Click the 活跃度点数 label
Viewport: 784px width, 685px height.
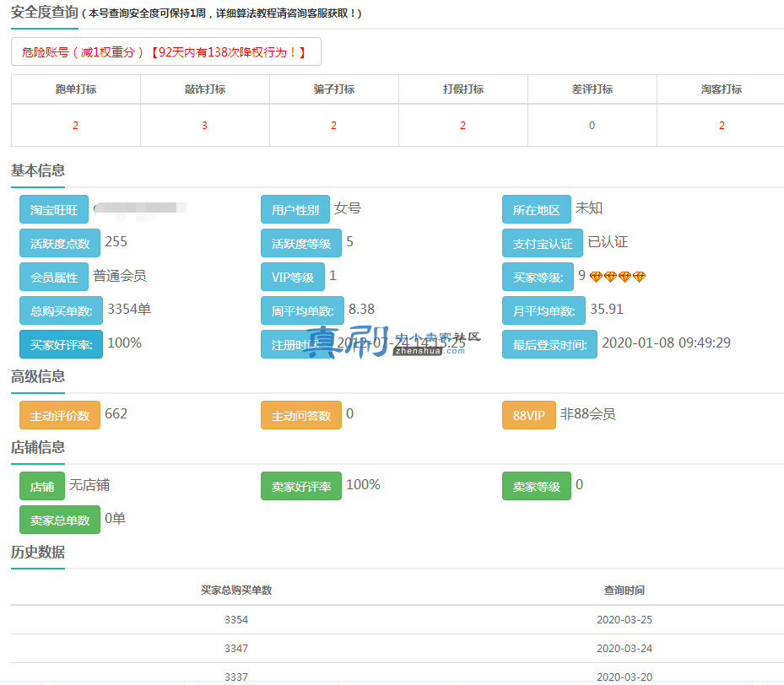click(x=60, y=243)
